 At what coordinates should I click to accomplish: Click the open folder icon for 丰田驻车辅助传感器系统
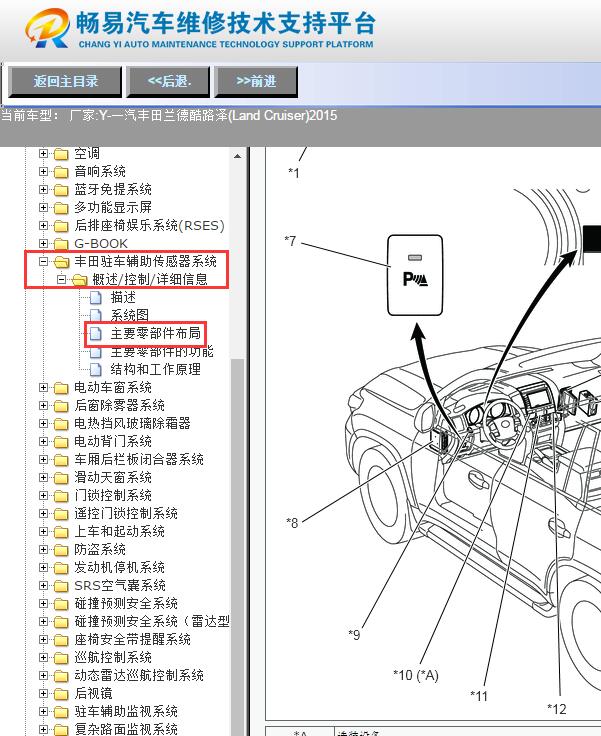click(62, 261)
